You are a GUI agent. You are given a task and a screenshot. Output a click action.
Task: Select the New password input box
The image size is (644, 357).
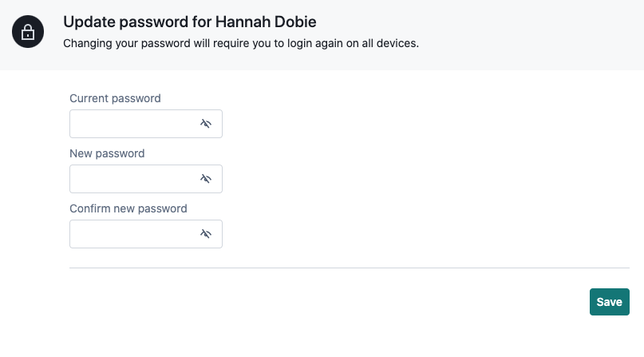(x=146, y=179)
